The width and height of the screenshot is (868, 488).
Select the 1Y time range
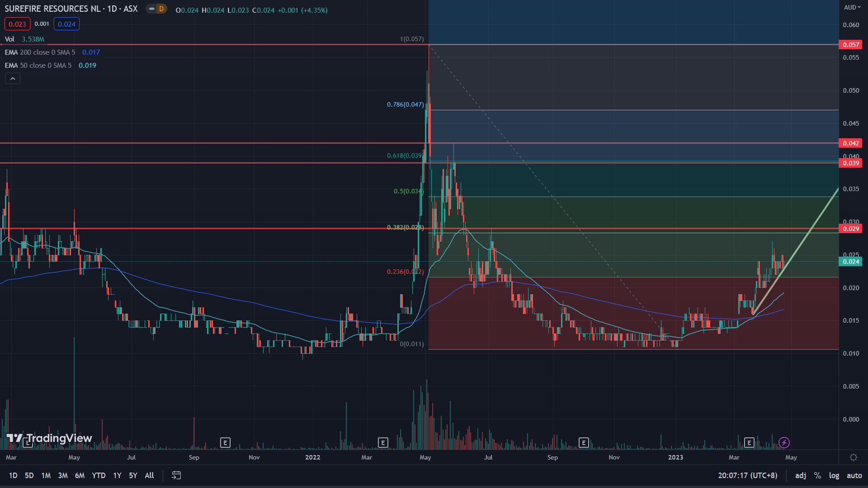click(x=117, y=475)
